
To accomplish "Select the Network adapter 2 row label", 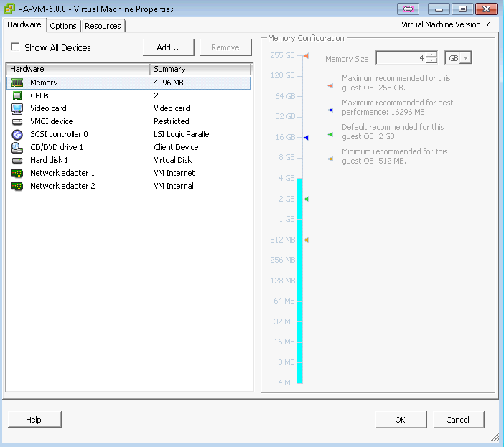I will click(x=62, y=186).
